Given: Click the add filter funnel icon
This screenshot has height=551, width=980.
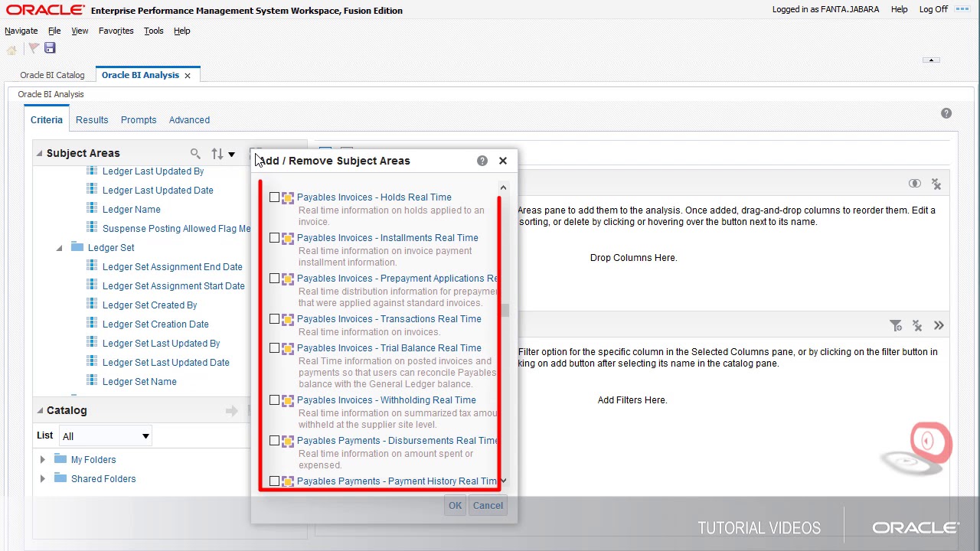Looking at the screenshot, I should (x=896, y=326).
